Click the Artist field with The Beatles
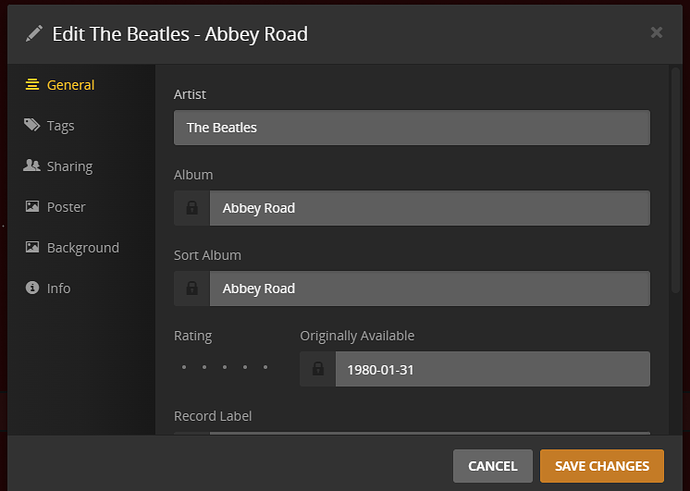The height and width of the screenshot is (491, 690). coord(412,128)
